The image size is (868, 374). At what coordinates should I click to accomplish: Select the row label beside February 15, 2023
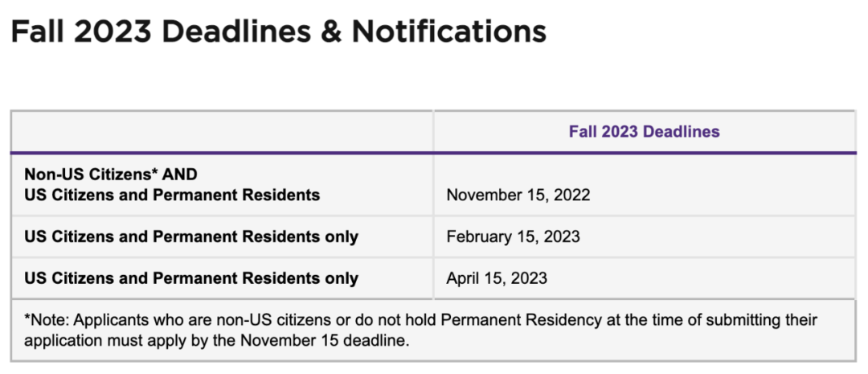click(x=191, y=236)
